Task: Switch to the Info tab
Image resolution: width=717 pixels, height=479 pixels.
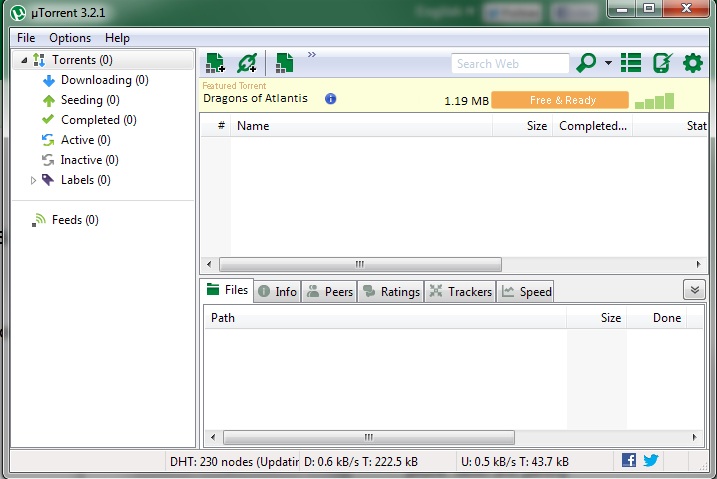Action: [277, 292]
